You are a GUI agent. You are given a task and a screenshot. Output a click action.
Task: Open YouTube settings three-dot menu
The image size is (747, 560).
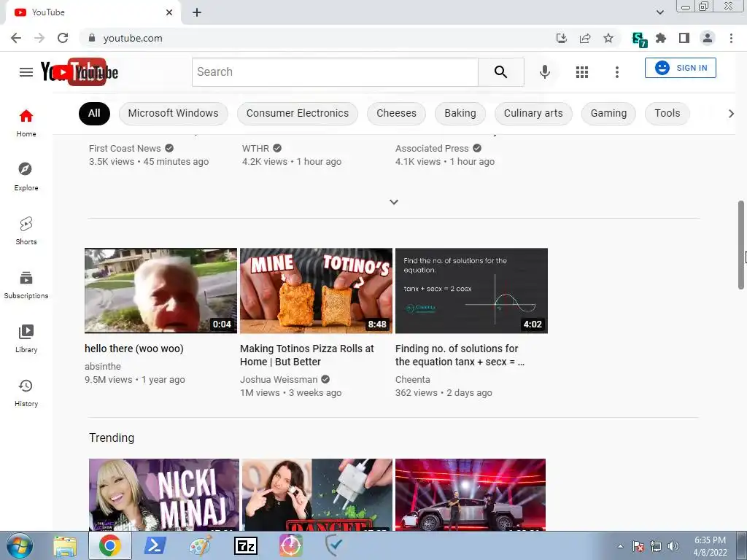617,72
